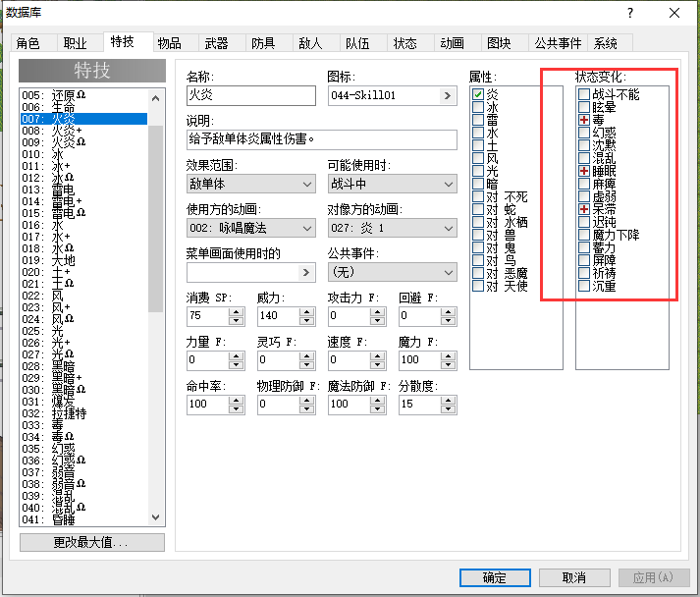Screen dimensions: 700x597
Task: Open the 公共事件 tab
Action: pos(558,43)
